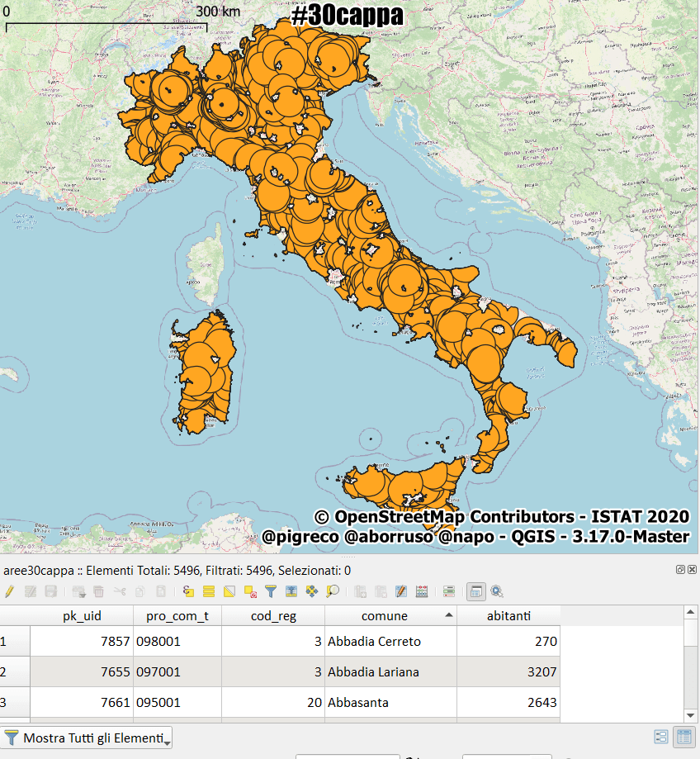The image size is (700, 759).
Task: Zoom map to the selected rows
Action: pos(332,591)
